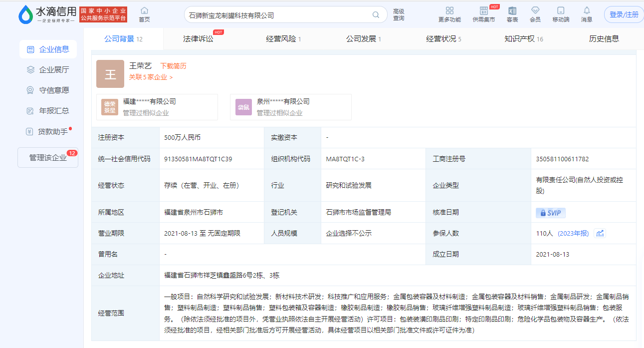The width and height of the screenshot is (644, 348).
Task: Click 福建省泉州市石狮市 region value
Action: click(193, 213)
